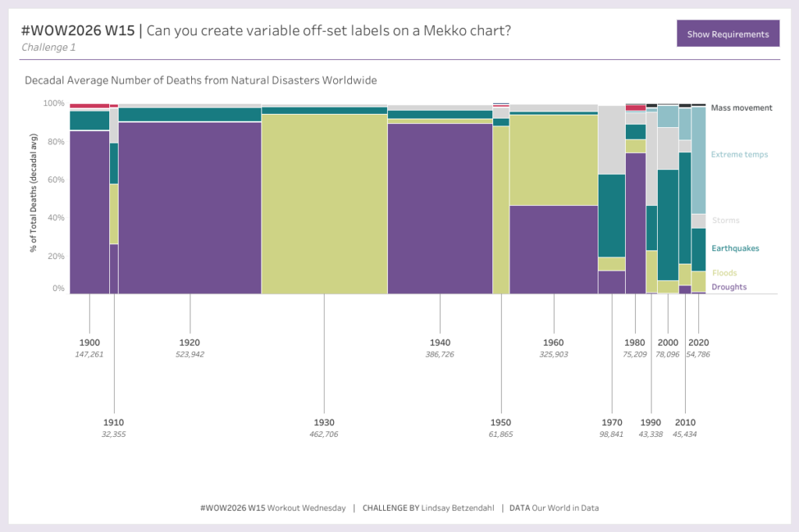Select the light blue extreme temps segment for 2020
Image resolution: width=799 pixels, height=532 pixels.
(698, 160)
